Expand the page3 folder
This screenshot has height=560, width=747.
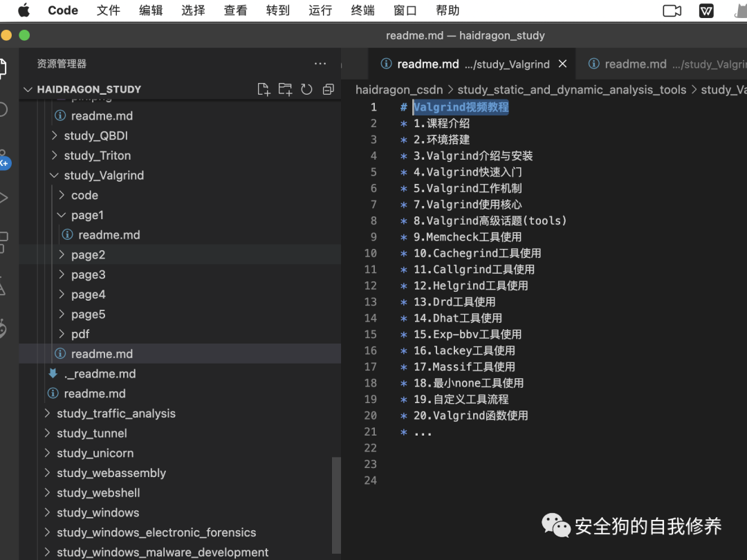[x=62, y=274]
